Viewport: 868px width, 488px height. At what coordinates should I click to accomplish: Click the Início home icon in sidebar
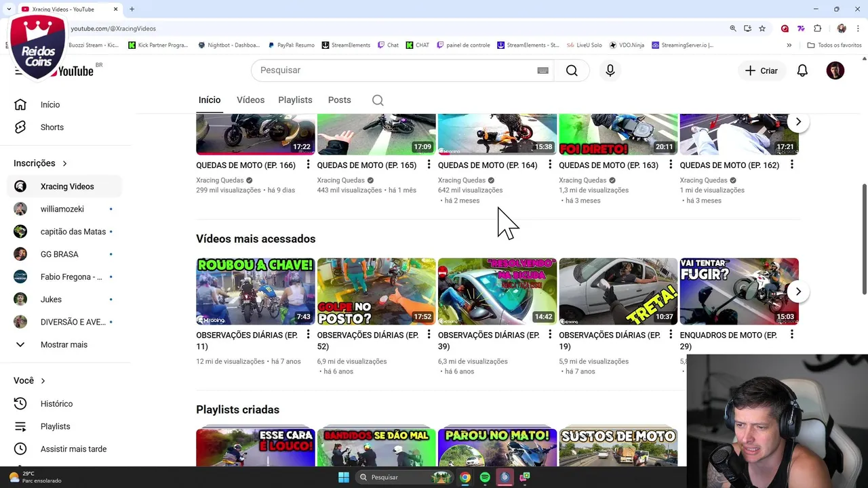[20, 104]
